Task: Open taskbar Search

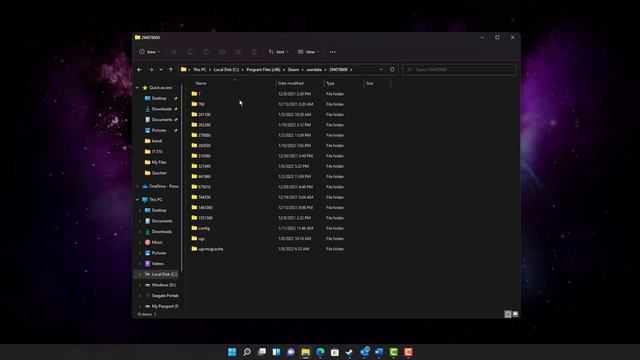Action: 247,352
